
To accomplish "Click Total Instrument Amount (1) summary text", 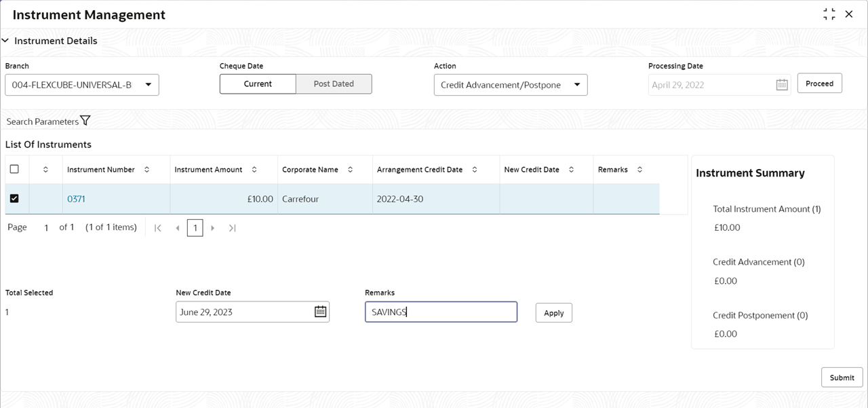I will (x=767, y=209).
